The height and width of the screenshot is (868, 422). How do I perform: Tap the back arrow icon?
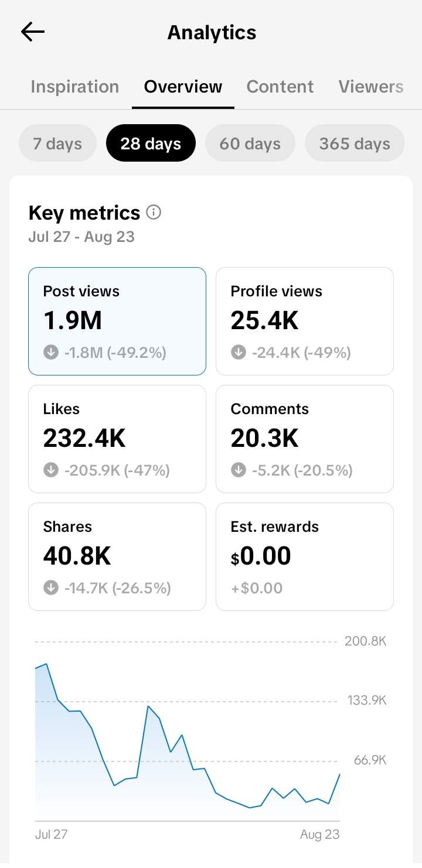pos(33,32)
